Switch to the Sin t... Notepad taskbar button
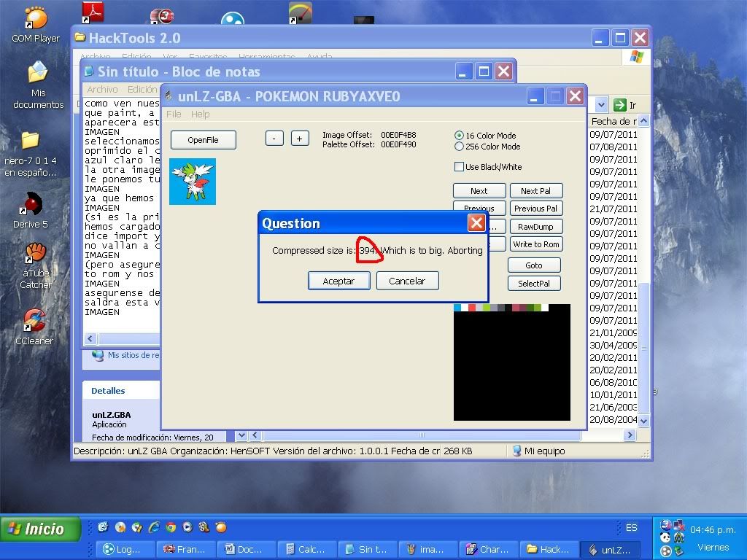The width and height of the screenshot is (747, 560). click(x=368, y=549)
